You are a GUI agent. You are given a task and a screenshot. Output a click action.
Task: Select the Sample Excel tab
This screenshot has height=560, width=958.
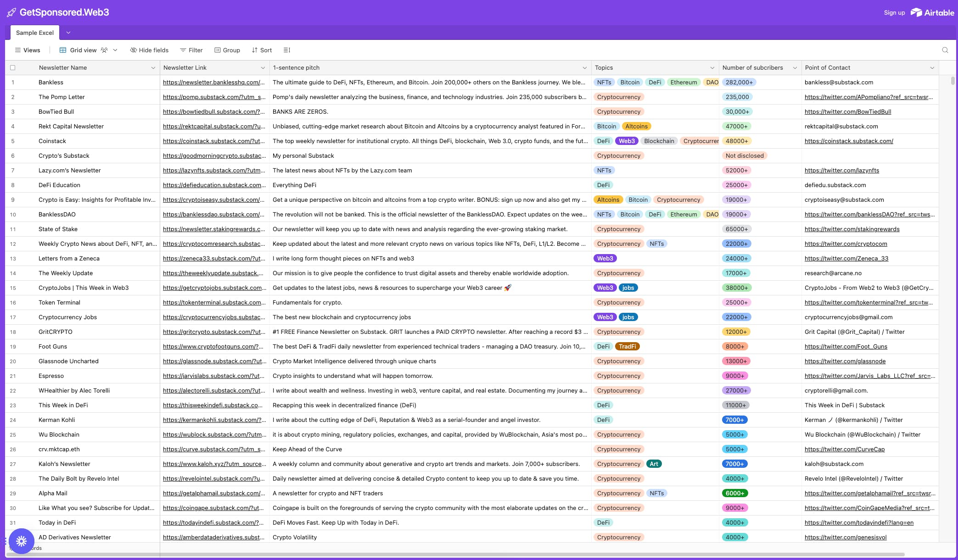click(x=35, y=33)
